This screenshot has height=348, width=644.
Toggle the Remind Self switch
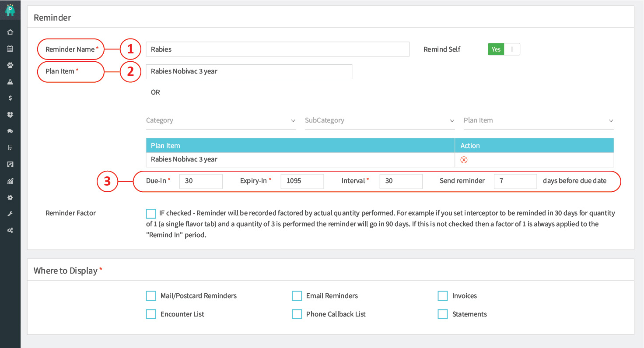coord(504,49)
